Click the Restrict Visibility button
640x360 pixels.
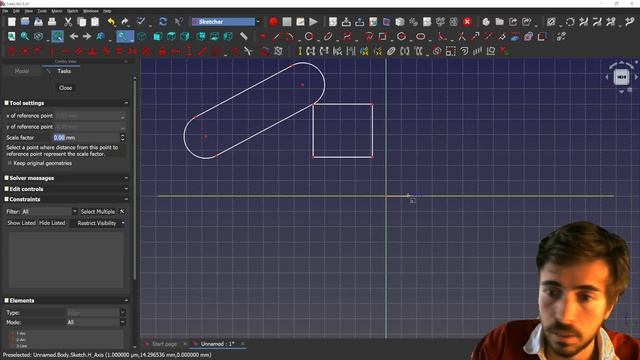pos(97,223)
